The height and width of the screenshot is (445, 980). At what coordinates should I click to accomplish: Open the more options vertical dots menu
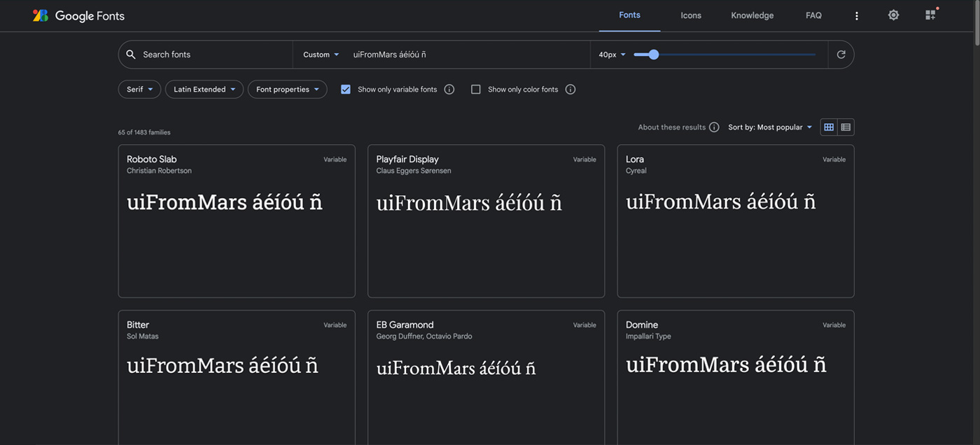pyautogui.click(x=856, y=15)
